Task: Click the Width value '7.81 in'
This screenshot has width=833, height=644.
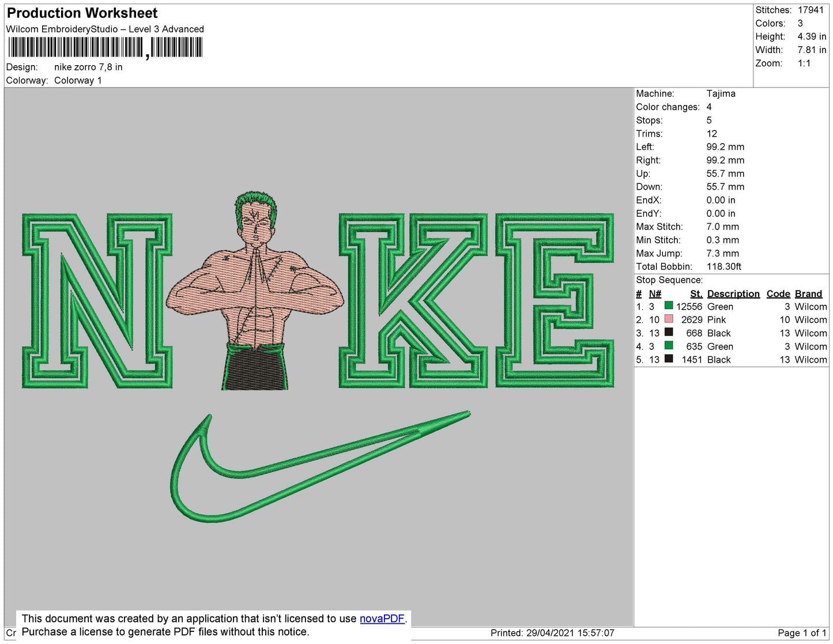Action: pyautogui.click(x=812, y=50)
